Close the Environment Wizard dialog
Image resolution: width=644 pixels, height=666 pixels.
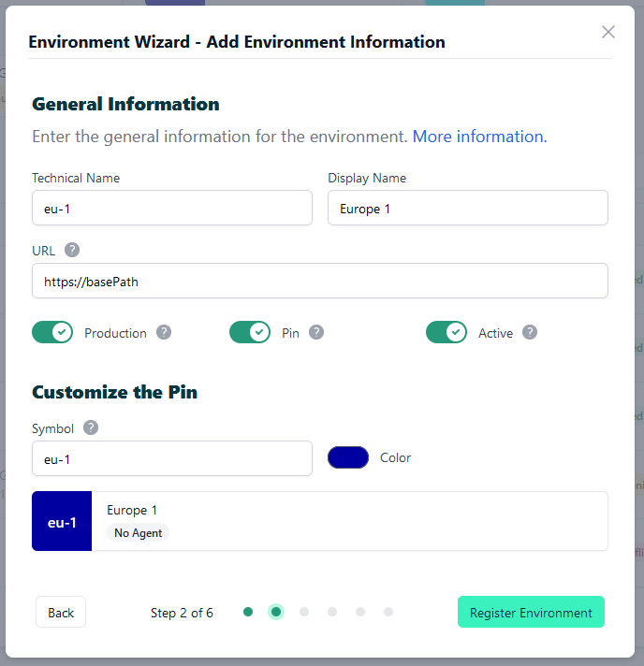pyautogui.click(x=607, y=32)
